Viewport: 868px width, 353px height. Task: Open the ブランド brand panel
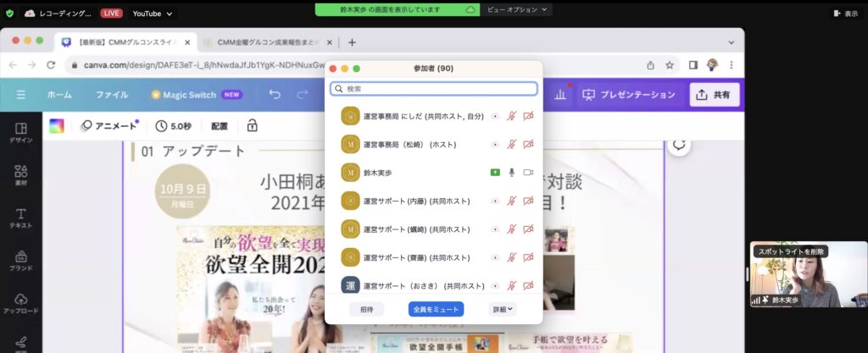(x=21, y=261)
